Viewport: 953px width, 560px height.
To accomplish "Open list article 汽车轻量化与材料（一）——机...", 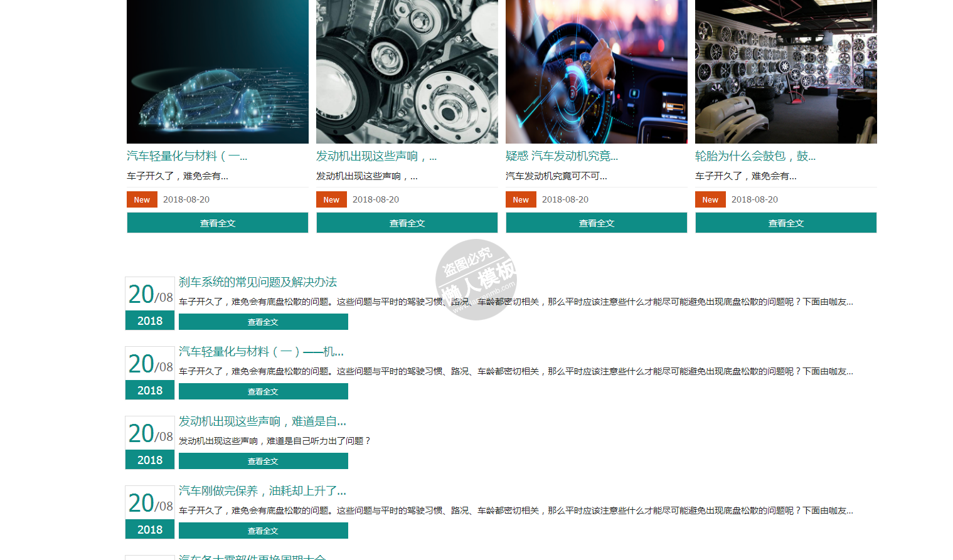I will click(x=261, y=352).
